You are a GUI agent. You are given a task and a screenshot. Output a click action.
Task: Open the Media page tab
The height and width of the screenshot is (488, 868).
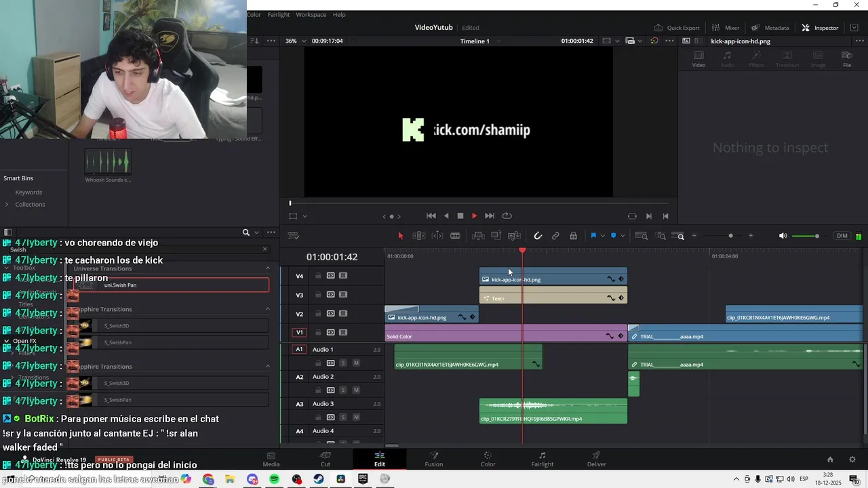[271, 460]
